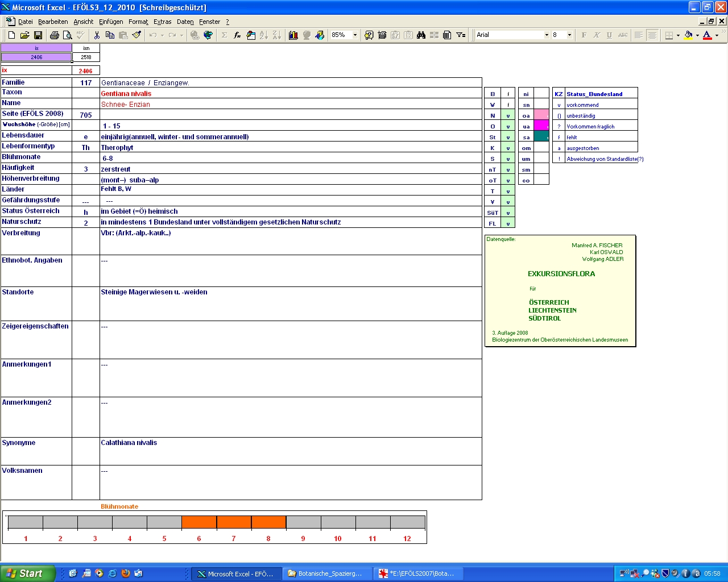Open print preview (page with magnifier)
Screen dimensions: 728x582
pos(68,35)
